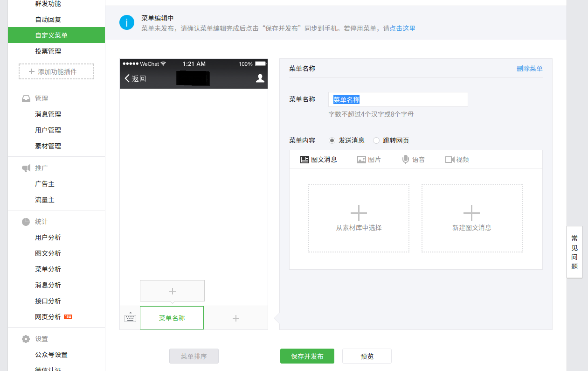Click the 删除菜单 link
The width and height of the screenshot is (588, 371).
tap(530, 68)
